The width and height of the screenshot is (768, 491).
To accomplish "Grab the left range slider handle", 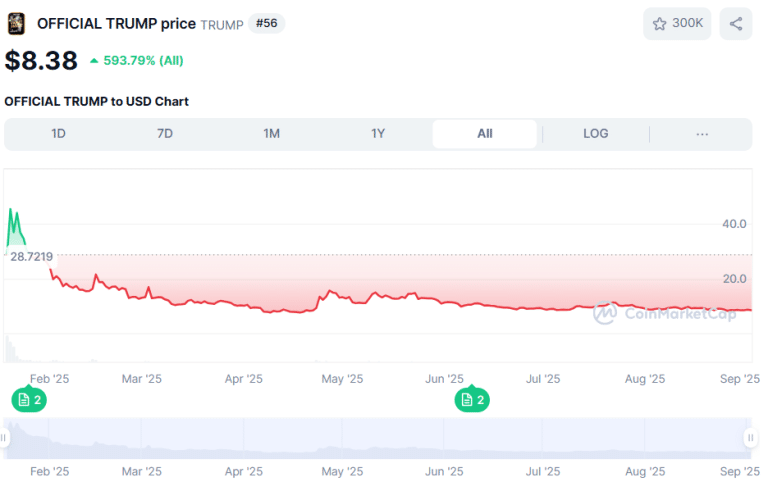I will point(4,438).
